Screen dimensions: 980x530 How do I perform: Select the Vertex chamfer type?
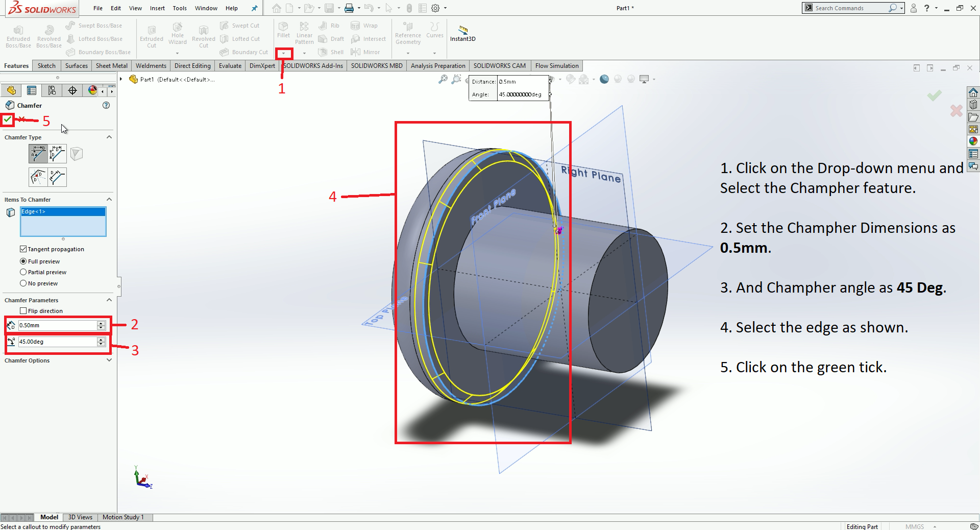coord(77,154)
